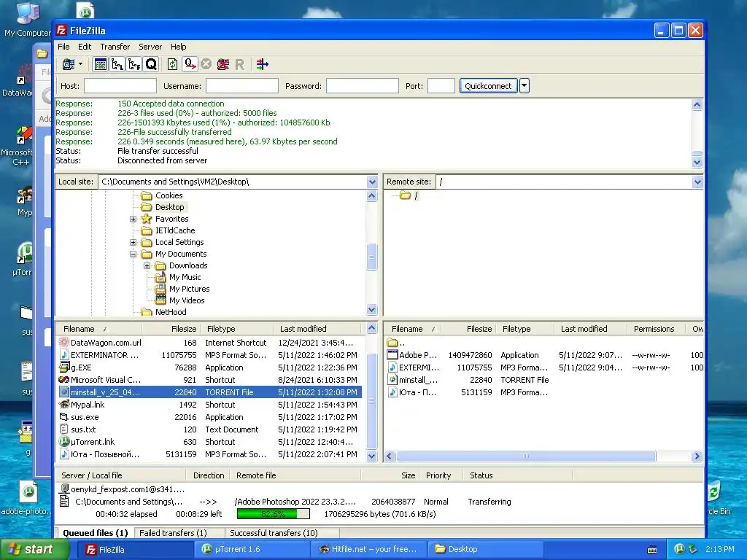Screen dimensions: 747x560
Task: Toggle the message log view icon
Action: (101, 64)
